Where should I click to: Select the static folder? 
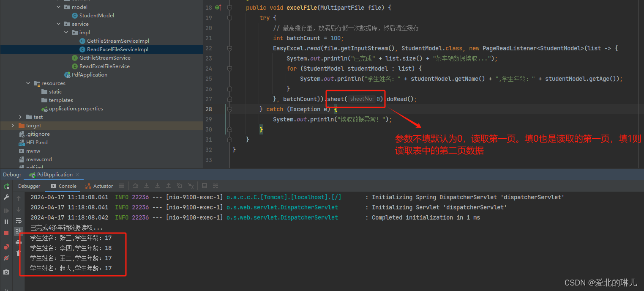point(55,92)
